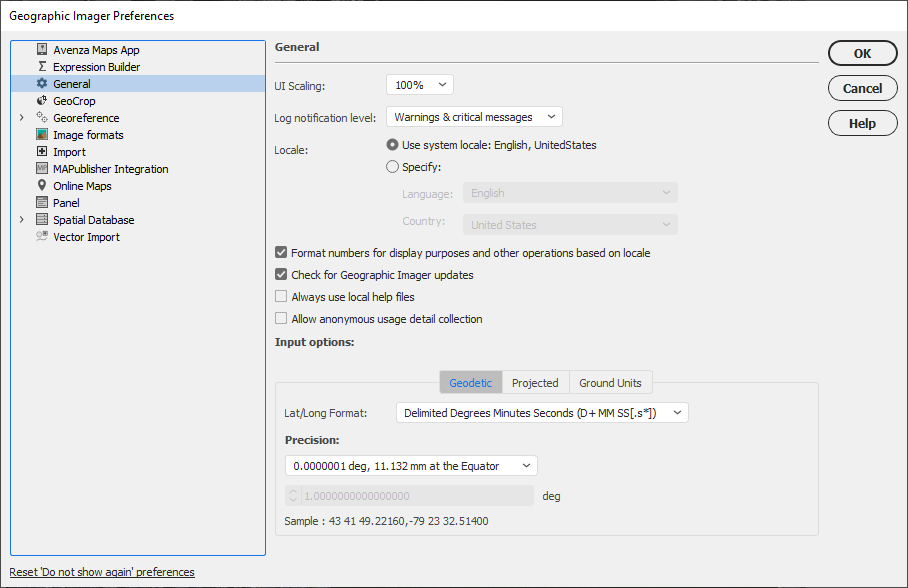The width and height of the screenshot is (908, 588).
Task: Switch to the Ground Units tab
Action: pos(610,383)
